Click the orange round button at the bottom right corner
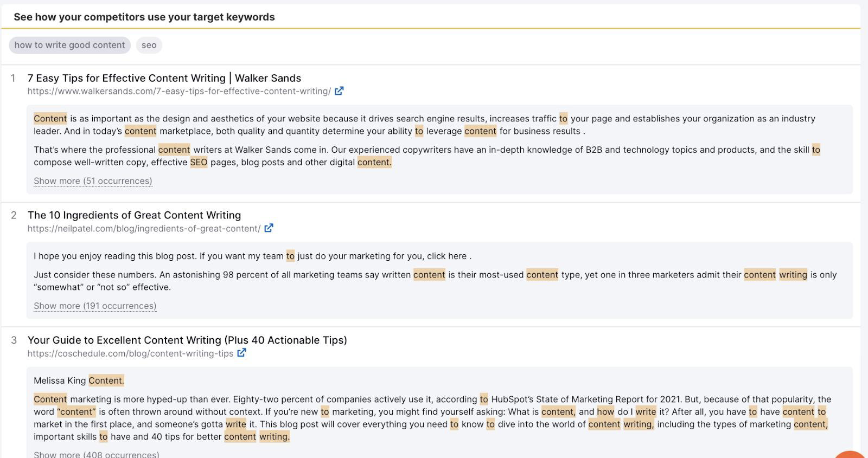The image size is (868, 458). point(851,454)
